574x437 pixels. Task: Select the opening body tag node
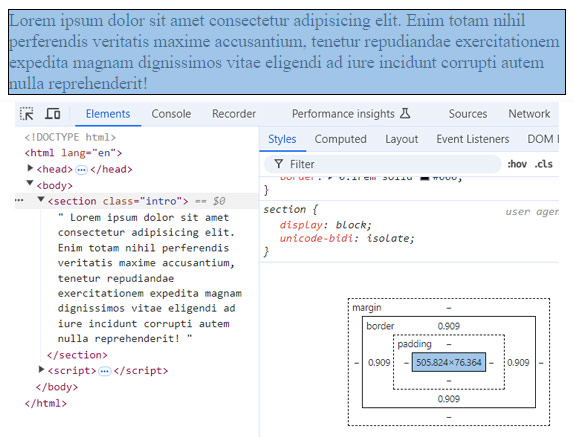pyautogui.click(x=55, y=186)
